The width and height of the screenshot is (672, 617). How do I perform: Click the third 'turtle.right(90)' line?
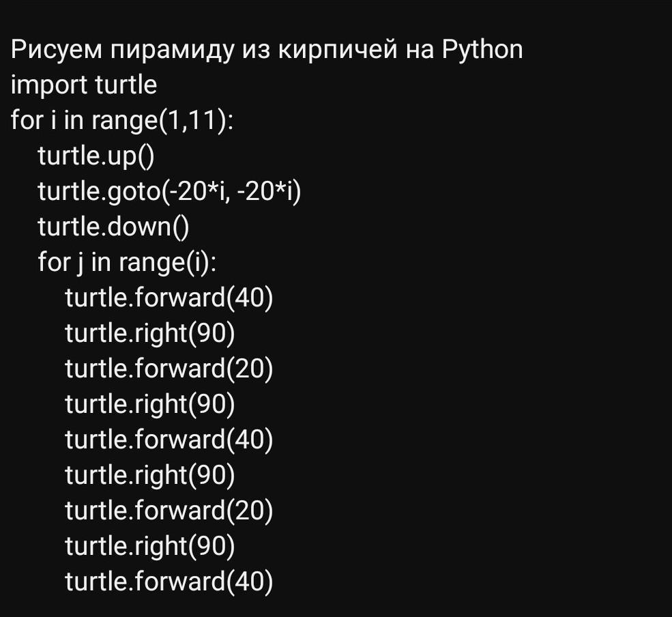click(150, 476)
